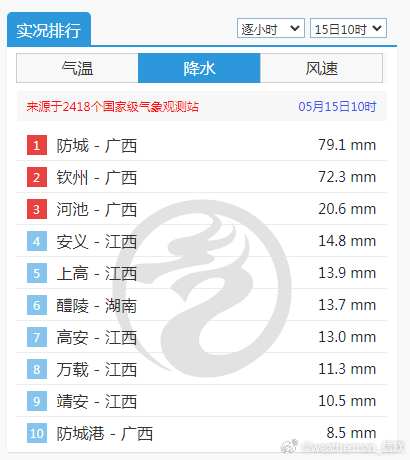
Task: Click the red rank 3 badge
Action: (37, 209)
